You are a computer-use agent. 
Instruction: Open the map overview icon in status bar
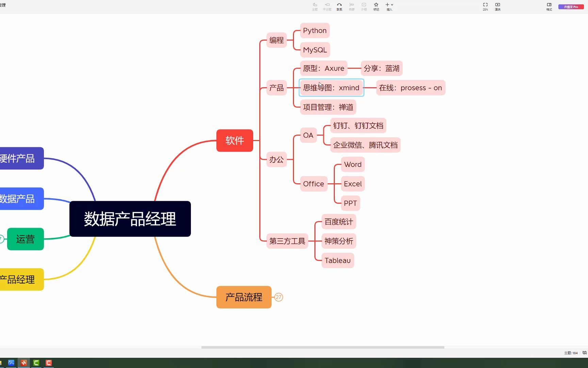[x=585, y=353]
